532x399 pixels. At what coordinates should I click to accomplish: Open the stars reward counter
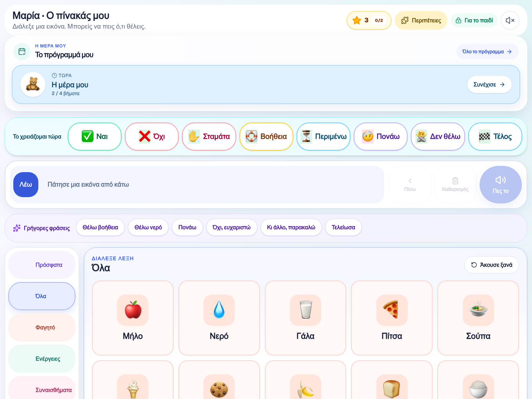coord(368,20)
